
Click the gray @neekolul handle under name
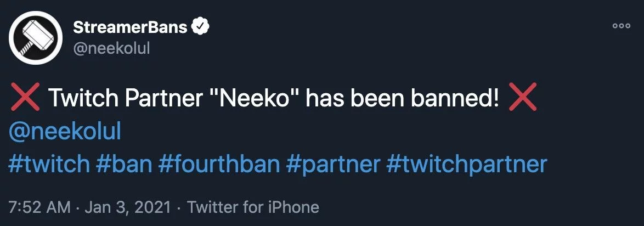(111, 48)
